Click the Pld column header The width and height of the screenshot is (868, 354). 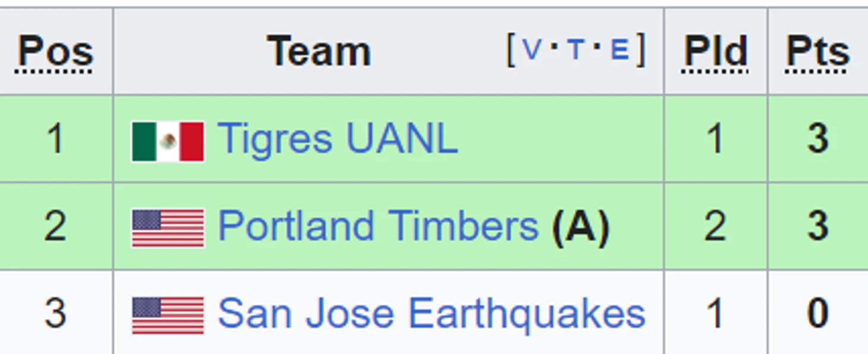pyautogui.click(x=715, y=52)
